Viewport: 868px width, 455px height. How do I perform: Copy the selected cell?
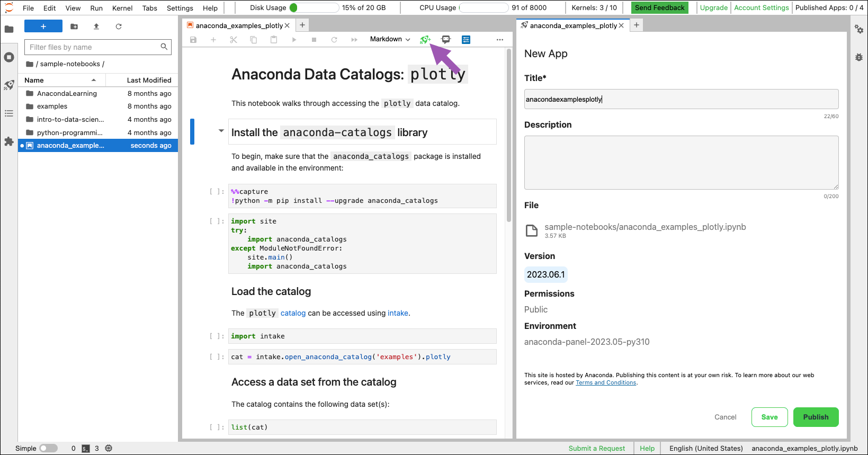254,40
